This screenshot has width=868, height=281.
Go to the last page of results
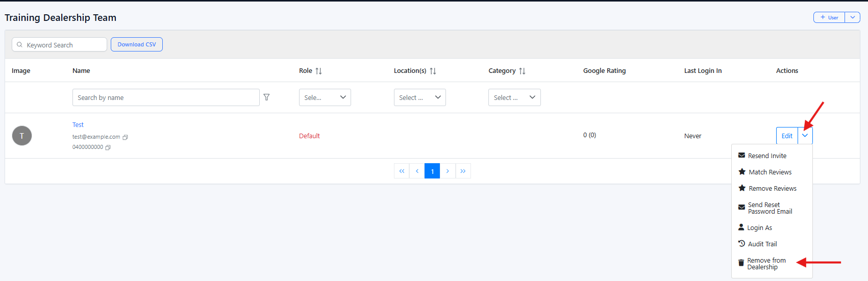click(x=463, y=171)
